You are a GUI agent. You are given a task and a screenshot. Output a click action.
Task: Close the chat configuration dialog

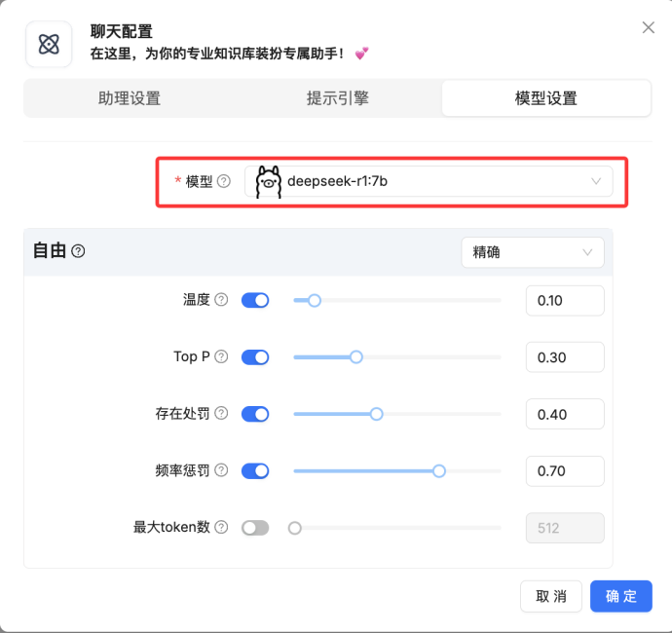click(x=648, y=27)
